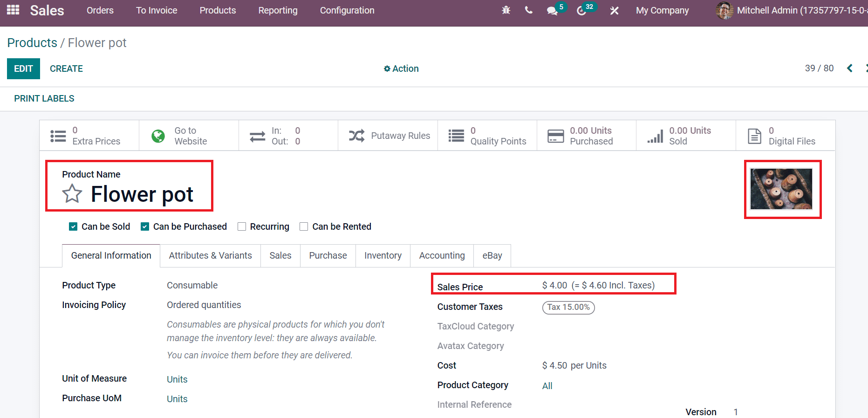Open Mitchell Admin user menu
This screenshot has height=418, width=868.
coord(792,10)
